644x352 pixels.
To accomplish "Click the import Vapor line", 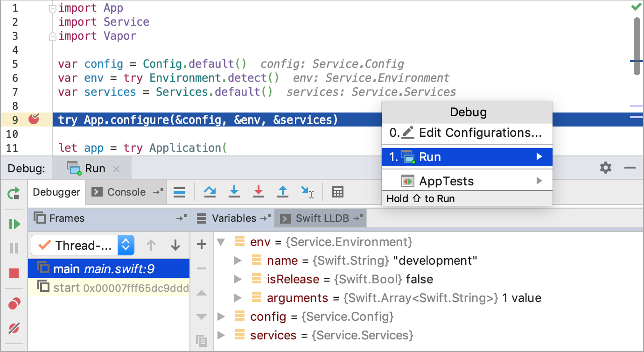I will pyautogui.click(x=97, y=36).
